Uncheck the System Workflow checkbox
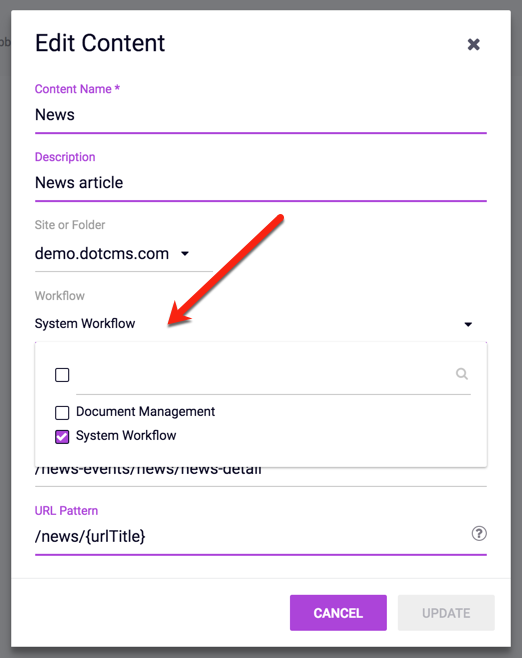 [x=62, y=437]
